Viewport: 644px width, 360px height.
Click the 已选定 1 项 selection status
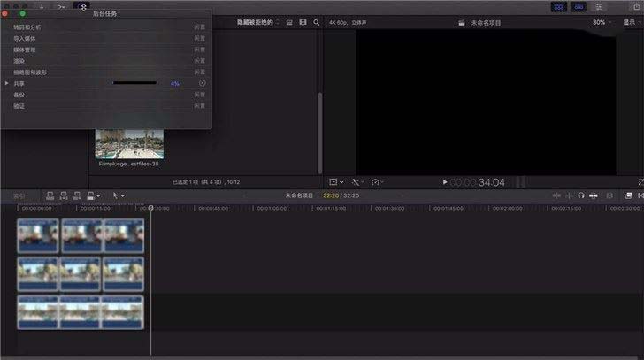(206, 182)
